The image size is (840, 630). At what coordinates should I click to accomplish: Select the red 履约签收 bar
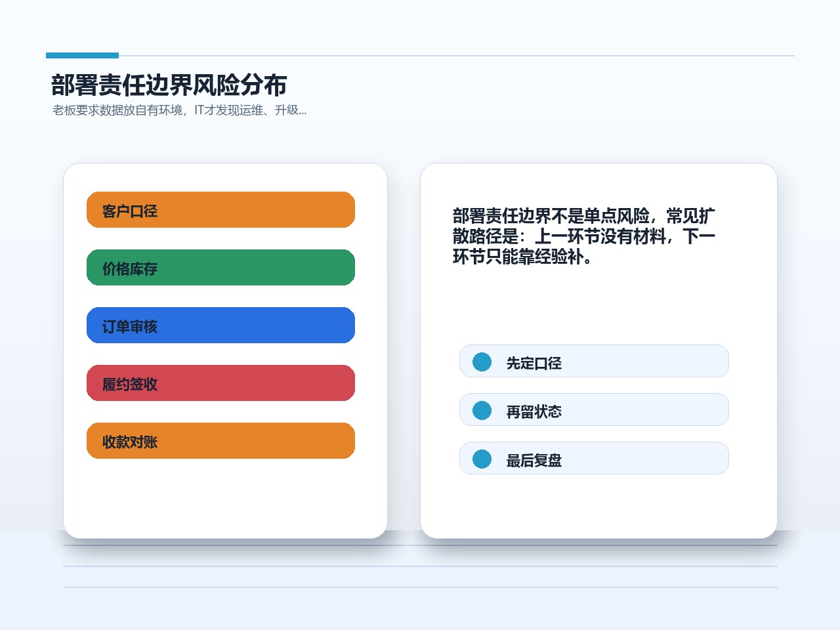pos(220,383)
